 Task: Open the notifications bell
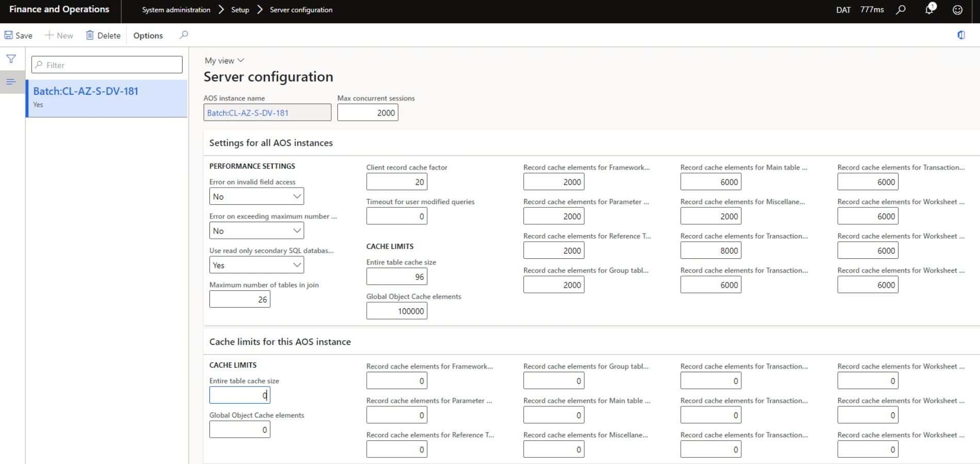click(929, 9)
